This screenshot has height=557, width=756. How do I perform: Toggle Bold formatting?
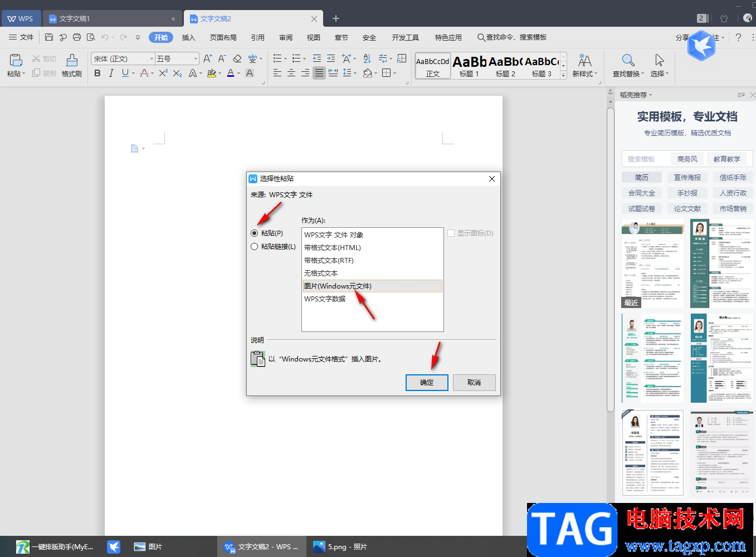point(97,73)
